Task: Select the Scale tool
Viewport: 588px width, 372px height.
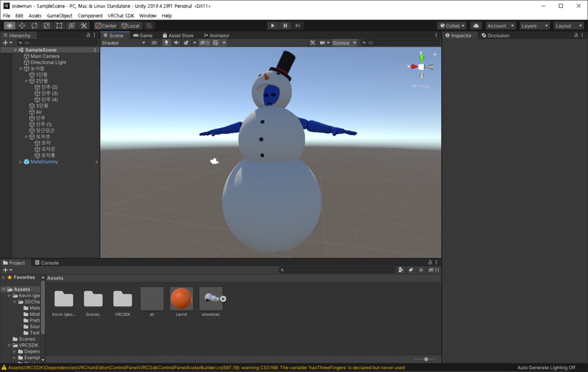Action: tap(47, 25)
